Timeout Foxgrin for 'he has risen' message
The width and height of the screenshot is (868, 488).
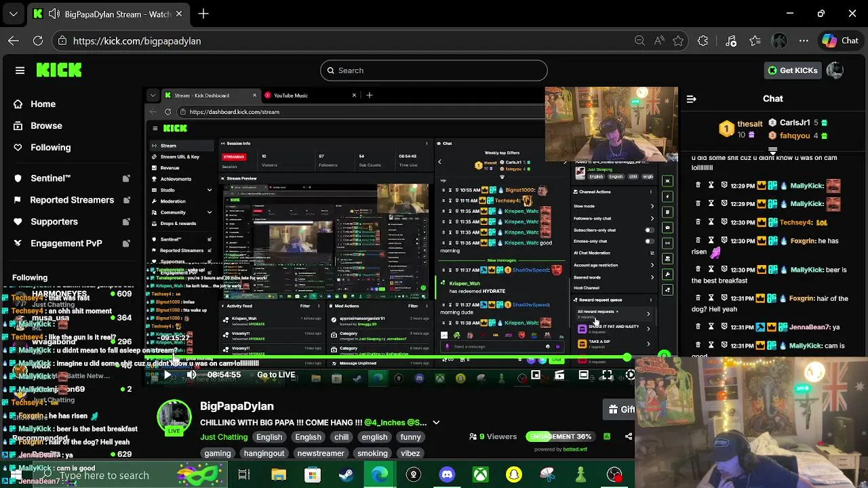pos(711,241)
